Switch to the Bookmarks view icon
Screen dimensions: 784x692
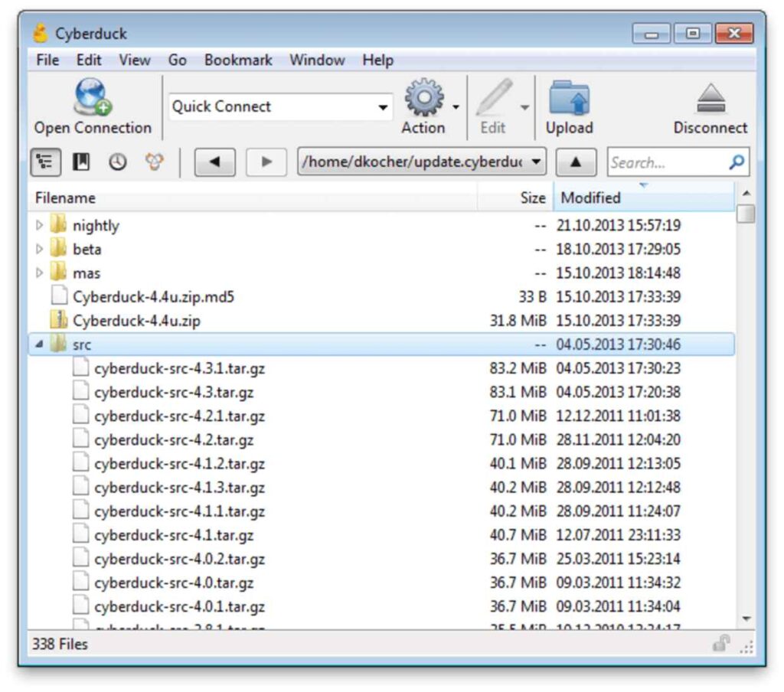click(81, 162)
